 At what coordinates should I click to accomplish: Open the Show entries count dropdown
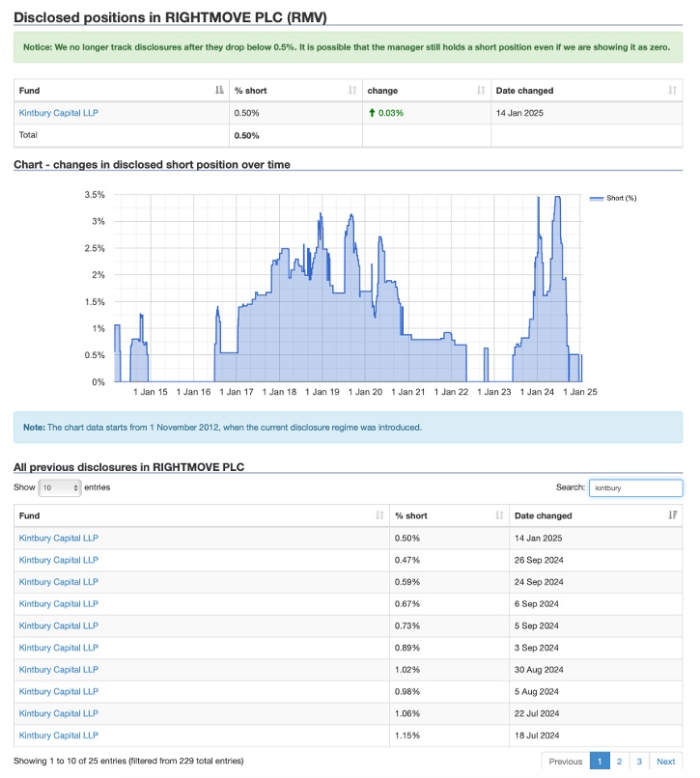tap(60, 487)
